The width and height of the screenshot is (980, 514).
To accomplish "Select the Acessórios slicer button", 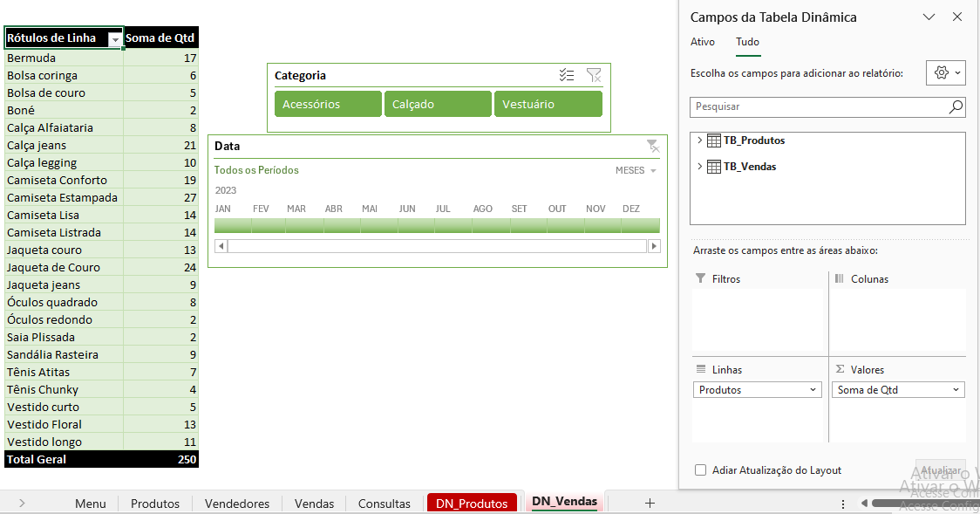I will coord(328,104).
